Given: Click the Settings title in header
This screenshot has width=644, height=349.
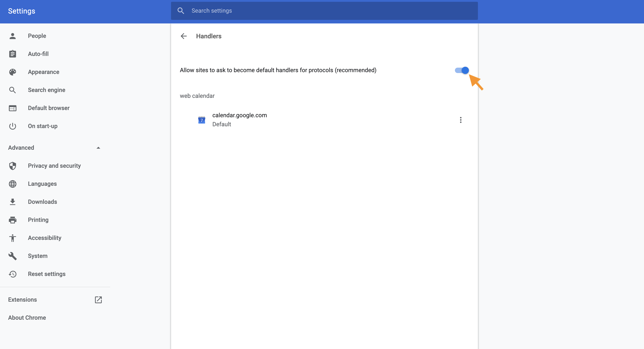Looking at the screenshot, I should [x=21, y=11].
